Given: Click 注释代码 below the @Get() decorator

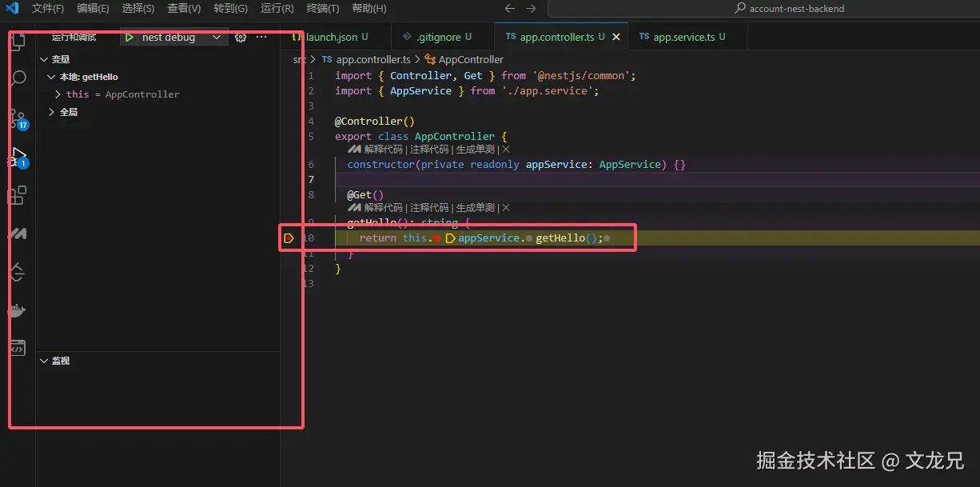Looking at the screenshot, I should click(x=429, y=208).
